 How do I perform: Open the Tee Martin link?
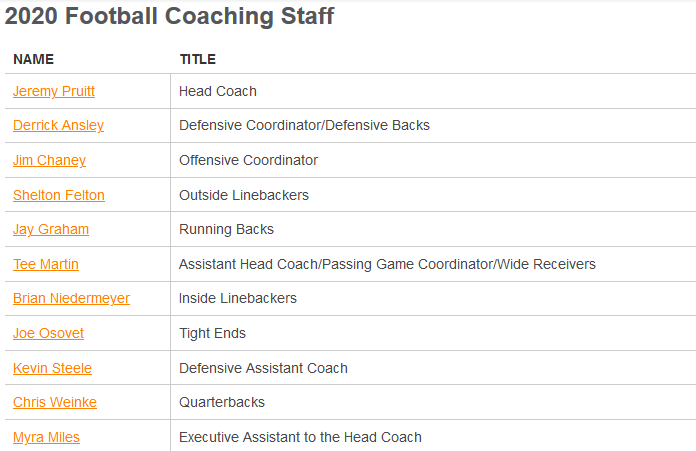45,264
